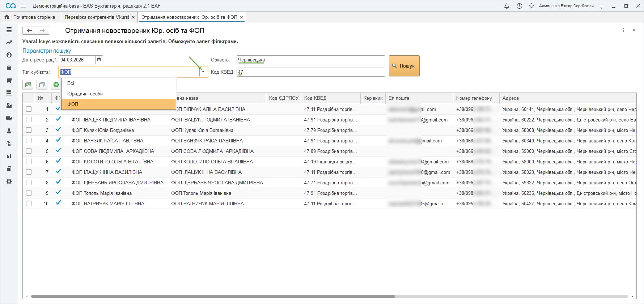The image size is (644, 304).
Task: Switch to 'Перевірка контрагентів Vkursi' tab
Action: 97,17
